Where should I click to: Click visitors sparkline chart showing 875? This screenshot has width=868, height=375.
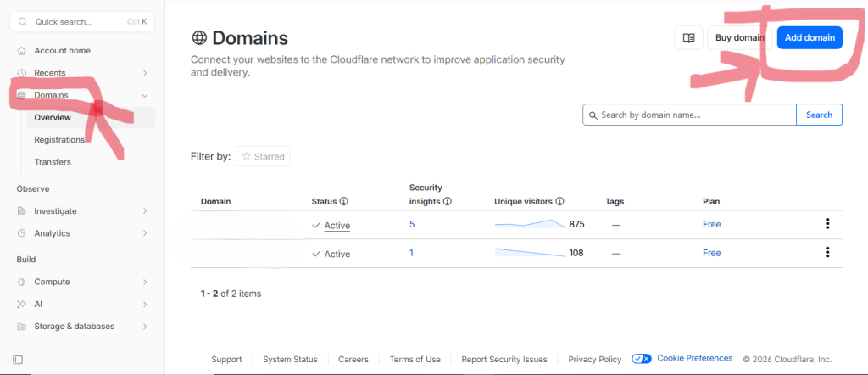coord(531,224)
